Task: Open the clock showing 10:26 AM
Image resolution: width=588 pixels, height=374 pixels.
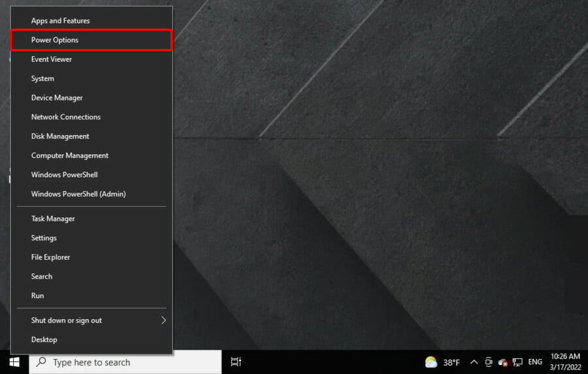Action: pos(565,362)
